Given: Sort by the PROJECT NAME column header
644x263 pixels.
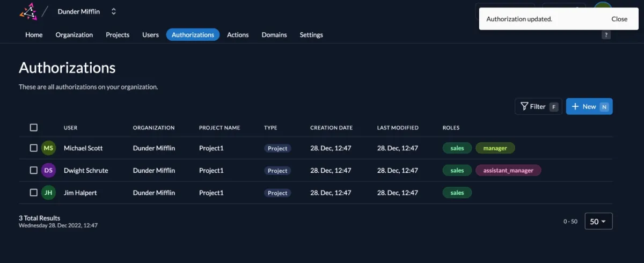Looking at the screenshot, I should (x=219, y=128).
